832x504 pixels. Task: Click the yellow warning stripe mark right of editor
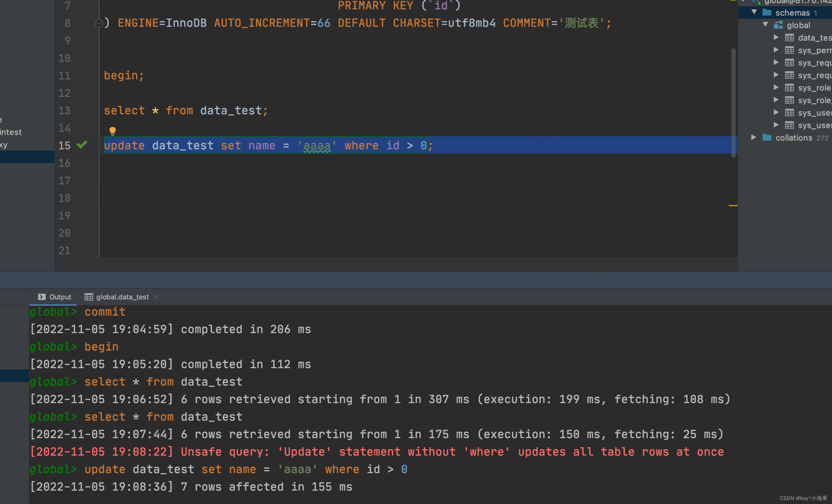click(733, 206)
